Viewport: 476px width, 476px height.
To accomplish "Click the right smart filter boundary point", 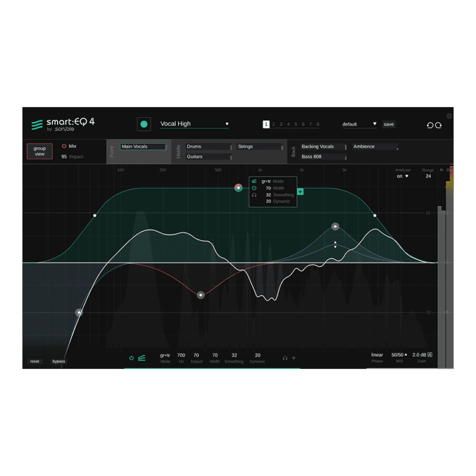I will (x=375, y=215).
